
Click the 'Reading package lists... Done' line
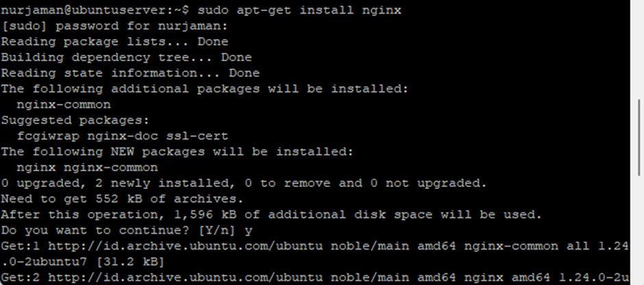[104, 42]
